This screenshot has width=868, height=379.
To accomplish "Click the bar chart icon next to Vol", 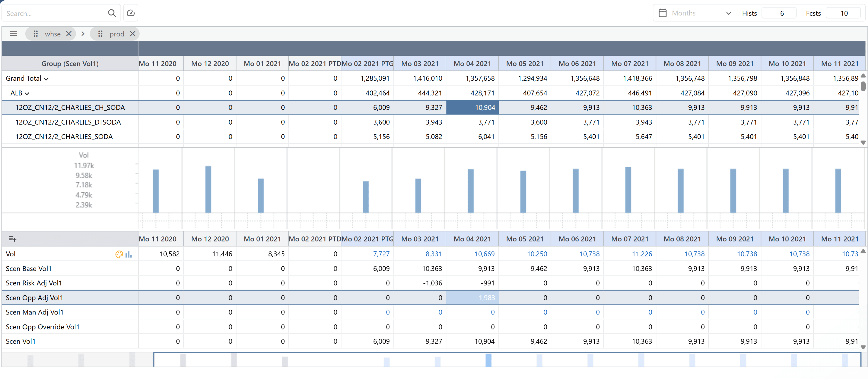I will click(128, 254).
